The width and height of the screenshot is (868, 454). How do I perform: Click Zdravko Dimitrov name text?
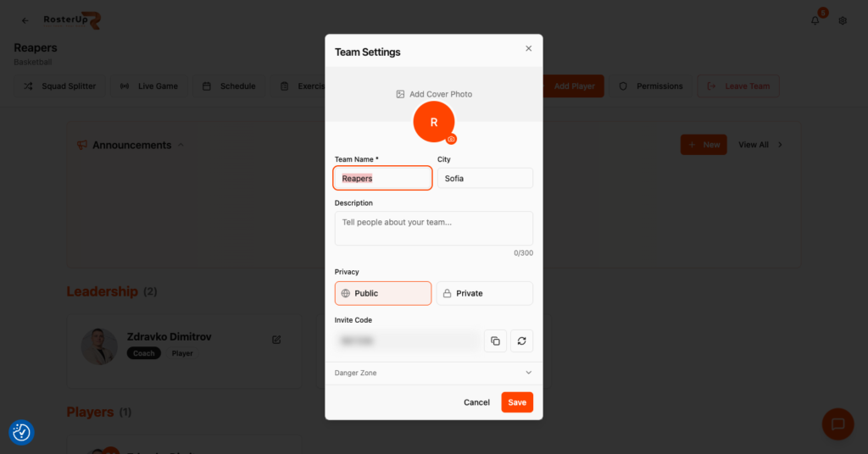(169, 337)
